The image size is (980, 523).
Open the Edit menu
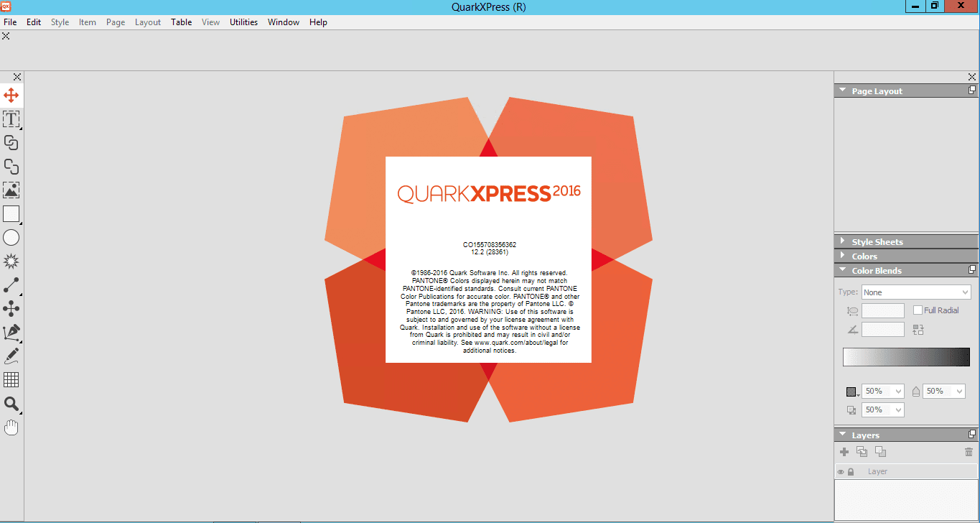coord(34,22)
